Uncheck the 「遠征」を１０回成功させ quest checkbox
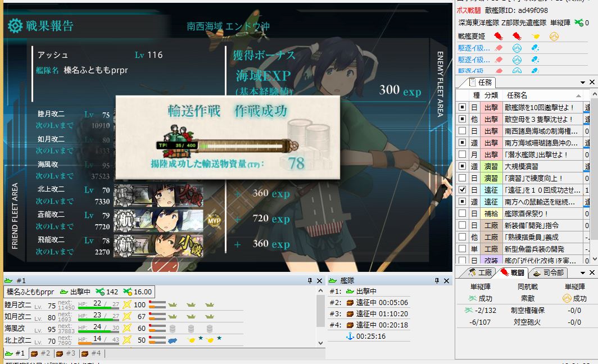The width and height of the screenshot is (598, 364). (462, 190)
